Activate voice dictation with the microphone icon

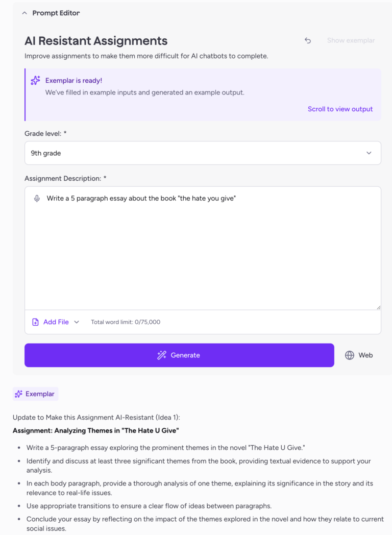pyautogui.click(x=36, y=198)
